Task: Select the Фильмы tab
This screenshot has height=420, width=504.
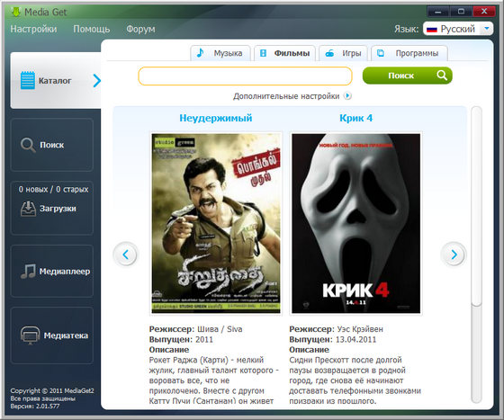Action: (284, 53)
